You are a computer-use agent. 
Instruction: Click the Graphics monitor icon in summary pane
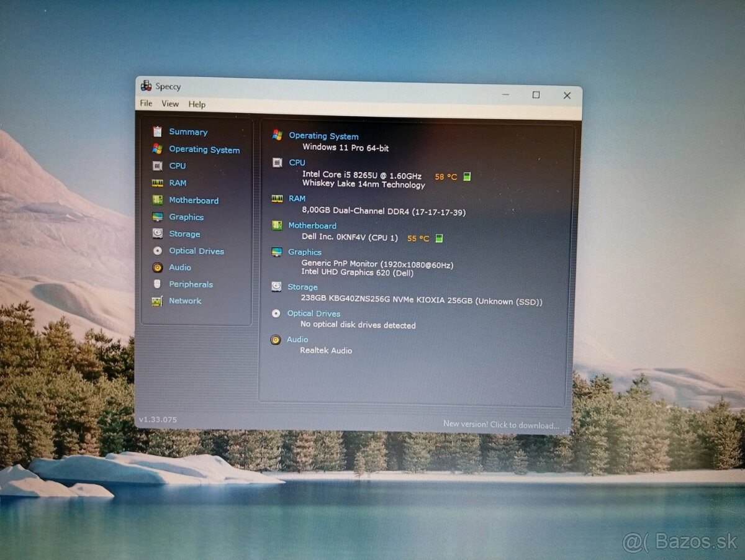pos(277,252)
